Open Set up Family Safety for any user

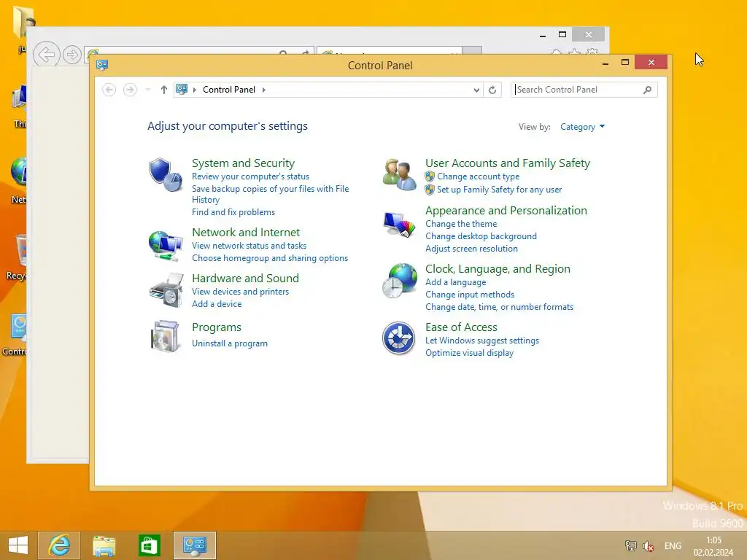pos(499,190)
